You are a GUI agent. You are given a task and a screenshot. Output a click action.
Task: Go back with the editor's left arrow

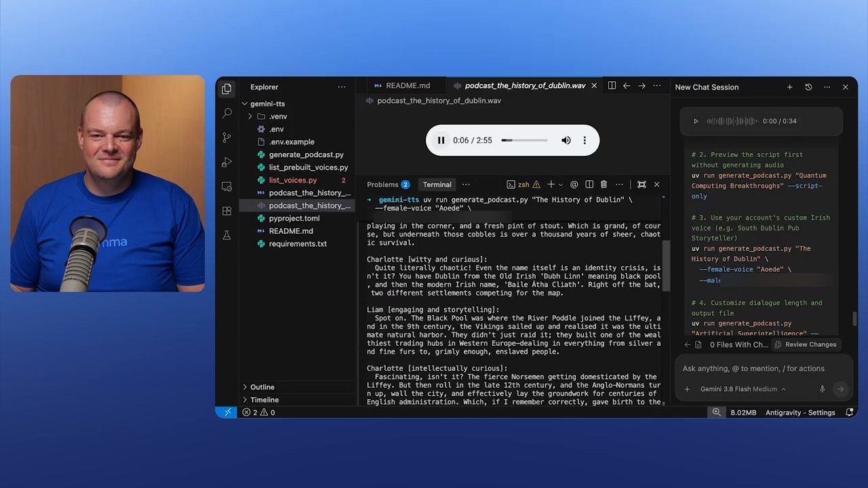click(x=627, y=86)
